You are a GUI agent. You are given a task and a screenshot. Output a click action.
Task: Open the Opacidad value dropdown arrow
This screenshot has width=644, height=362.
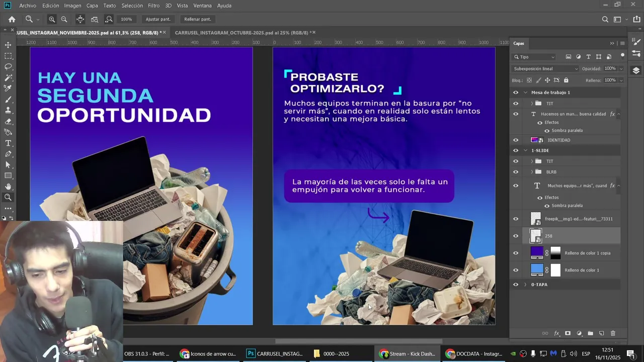621,68
